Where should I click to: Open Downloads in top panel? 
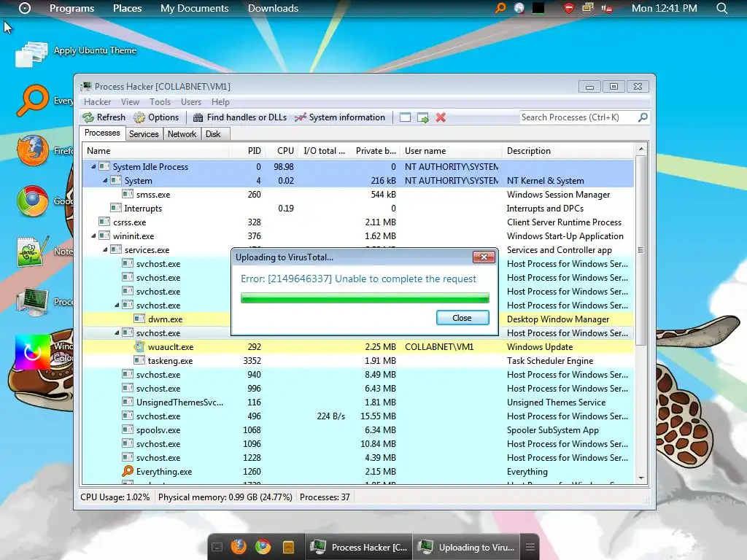pos(273,8)
